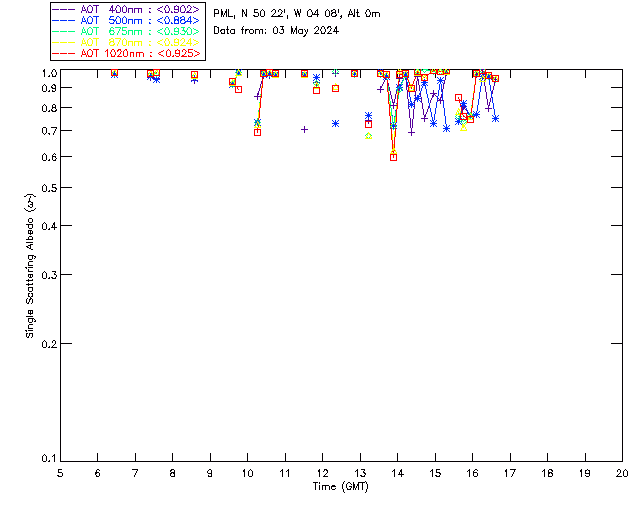Click the y-axis label 0.3
The image size is (640, 512).
49,275
